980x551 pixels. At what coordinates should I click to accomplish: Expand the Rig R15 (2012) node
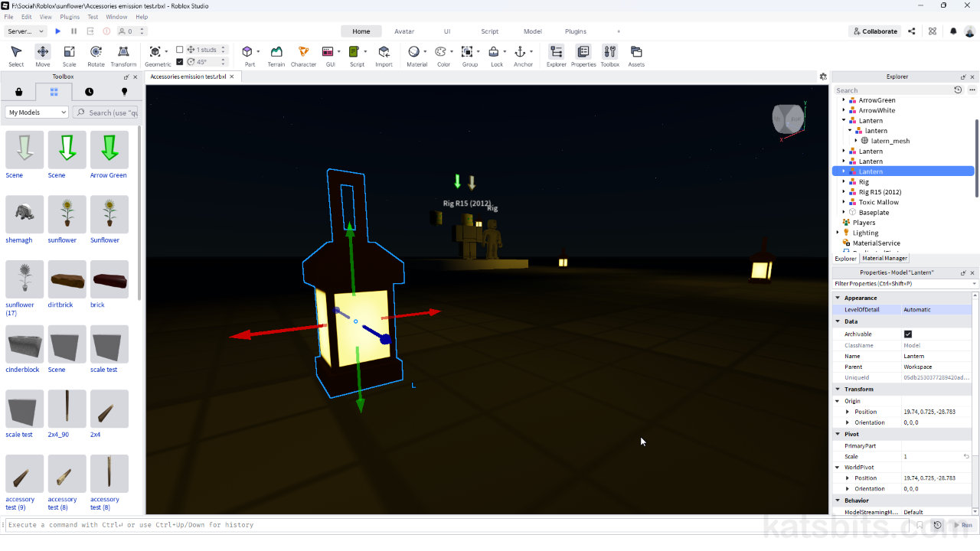[844, 192]
